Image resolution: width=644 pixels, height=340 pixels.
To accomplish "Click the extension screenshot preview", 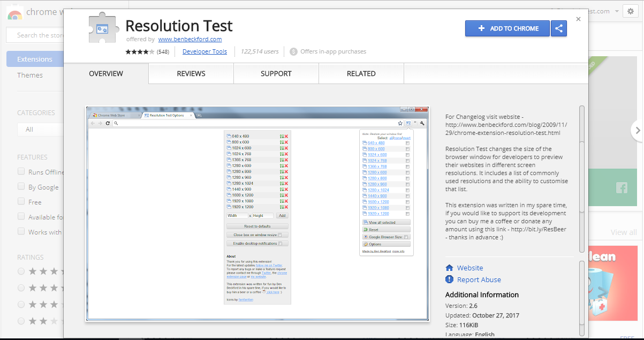I will (x=257, y=214).
